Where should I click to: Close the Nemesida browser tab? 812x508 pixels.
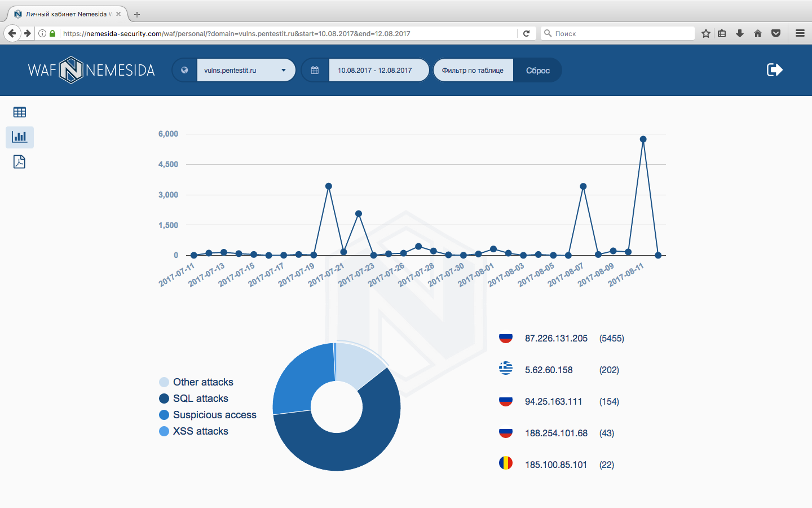[118, 14]
